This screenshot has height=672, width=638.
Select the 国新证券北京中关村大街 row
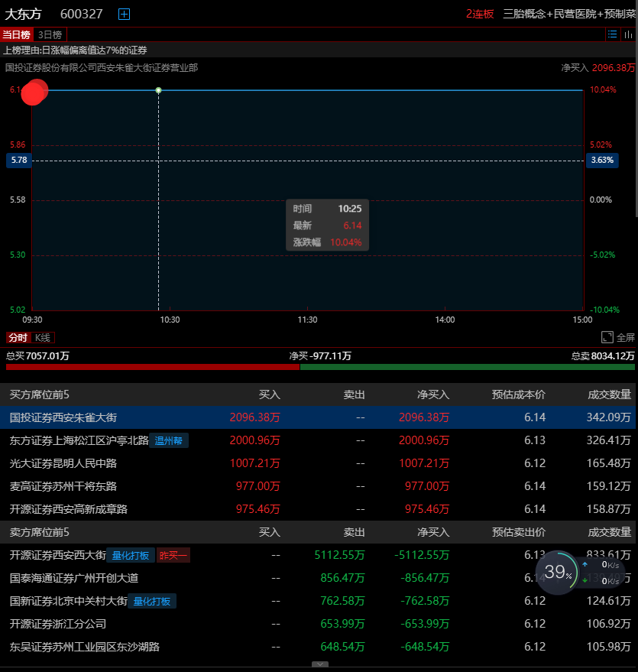pos(318,602)
